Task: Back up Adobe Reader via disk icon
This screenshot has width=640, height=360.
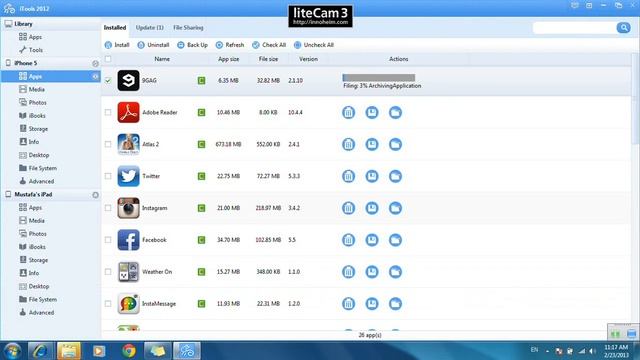Action: click(x=372, y=112)
